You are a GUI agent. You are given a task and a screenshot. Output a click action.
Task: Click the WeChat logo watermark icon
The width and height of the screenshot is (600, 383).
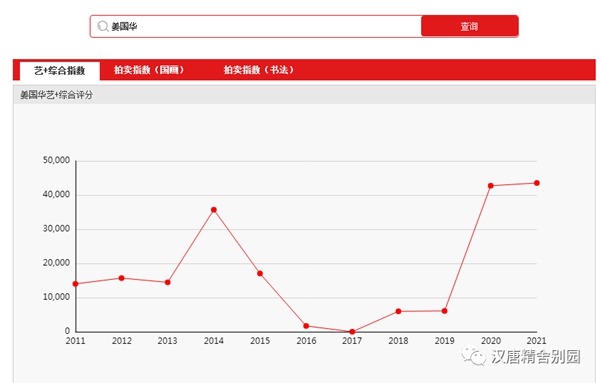click(x=474, y=356)
